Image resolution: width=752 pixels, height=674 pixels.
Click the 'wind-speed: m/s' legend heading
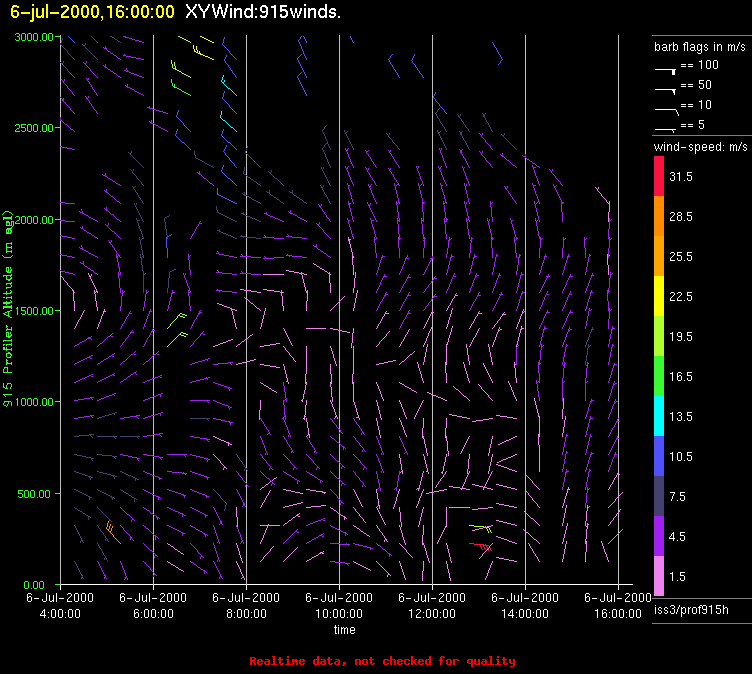coord(701,147)
